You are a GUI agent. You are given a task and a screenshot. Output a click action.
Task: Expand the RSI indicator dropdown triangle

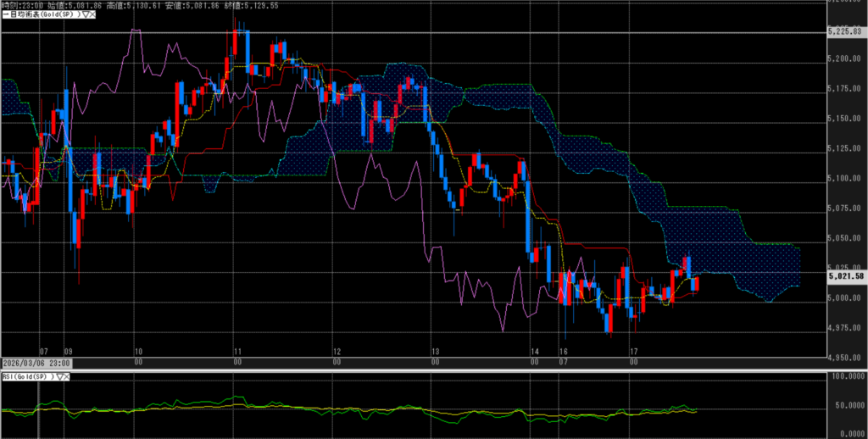pyautogui.click(x=59, y=375)
